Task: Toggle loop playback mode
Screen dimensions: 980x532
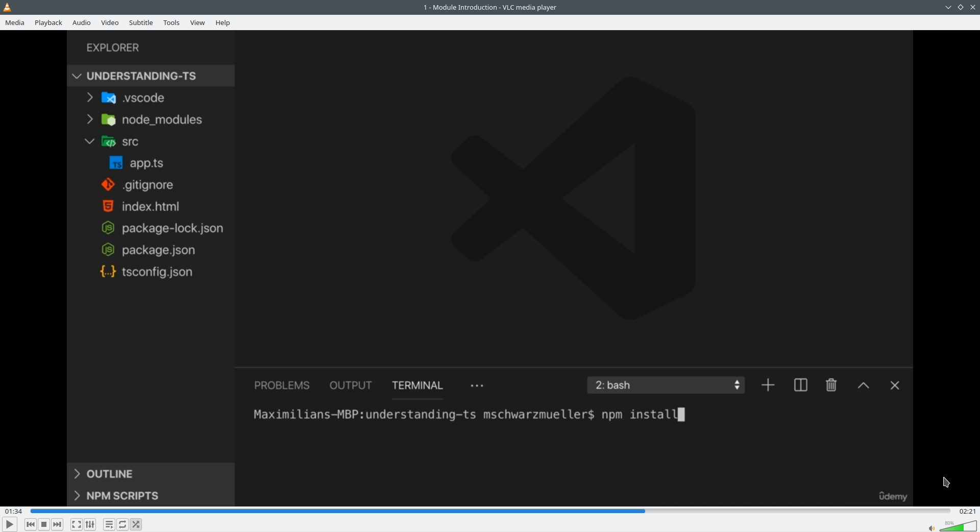Action: (122, 524)
